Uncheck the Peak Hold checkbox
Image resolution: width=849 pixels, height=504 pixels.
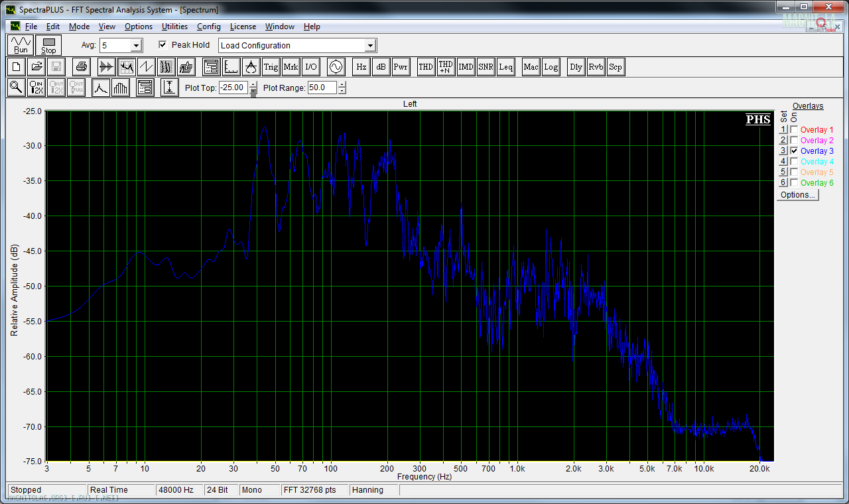pyautogui.click(x=163, y=45)
